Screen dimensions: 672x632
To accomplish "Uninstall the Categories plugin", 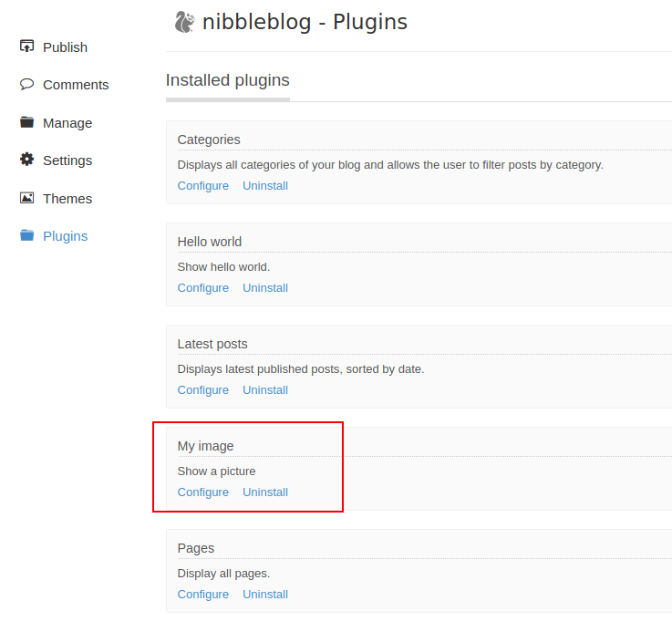I will point(265,186).
